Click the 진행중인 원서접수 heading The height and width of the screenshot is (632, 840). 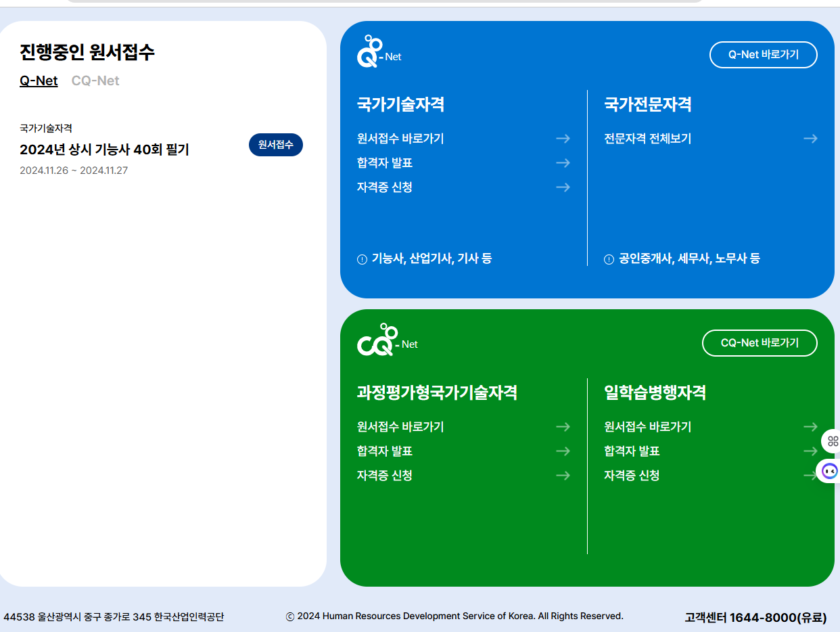point(87,52)
